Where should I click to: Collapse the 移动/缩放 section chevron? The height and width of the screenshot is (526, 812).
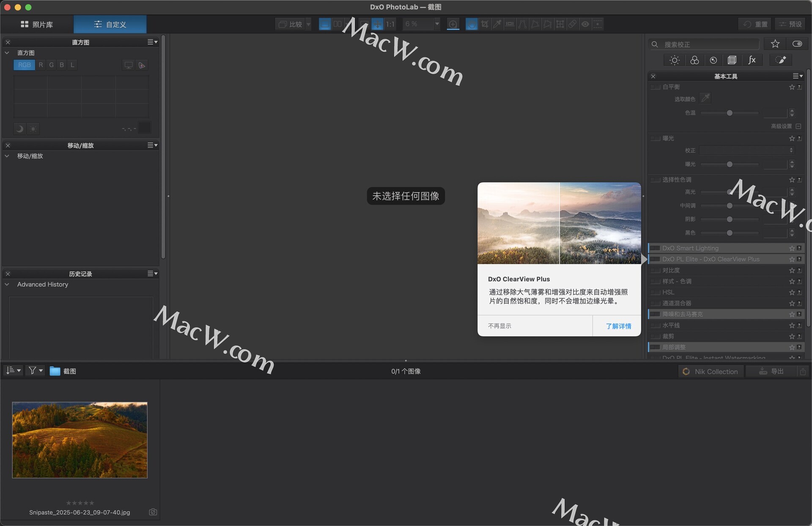[x=7, y=156]
